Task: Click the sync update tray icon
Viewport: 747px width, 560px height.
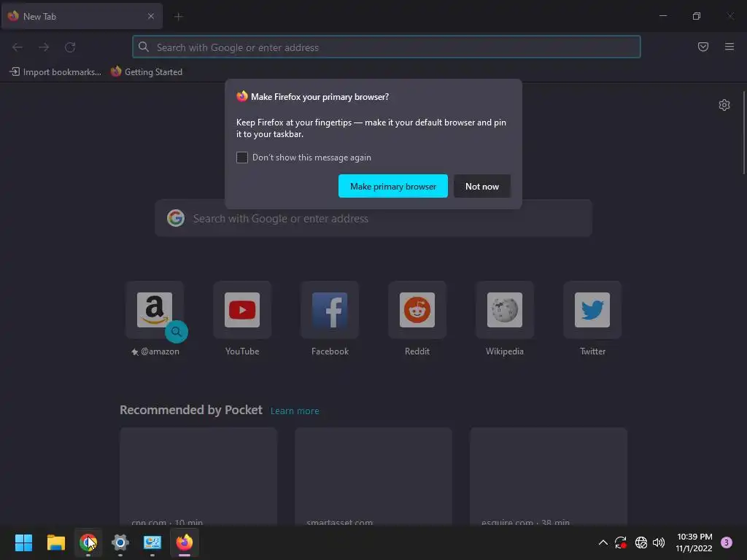Action: pyautogui.click(x=621, y=542)
